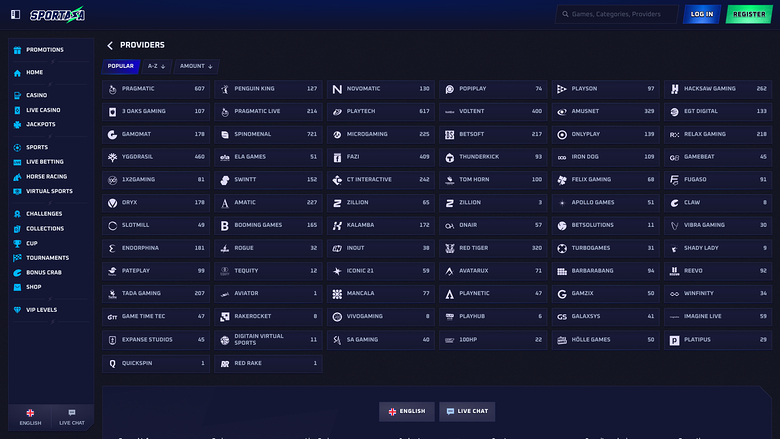780x439 pixels.
Task: Click the Promotions gift icon
Action: click(17, 50)
